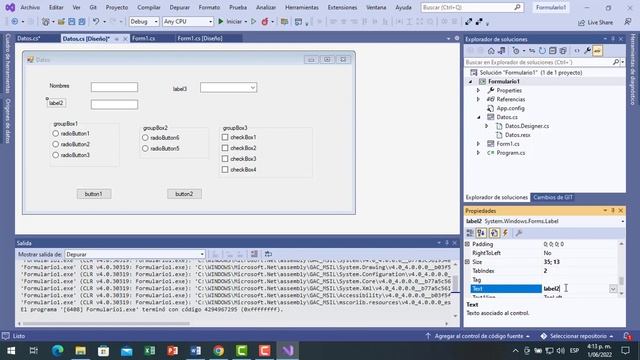Start debugging with the green Iniciar arrow
The width and height of the screenshot is (640, 360).
pos(221,21)
